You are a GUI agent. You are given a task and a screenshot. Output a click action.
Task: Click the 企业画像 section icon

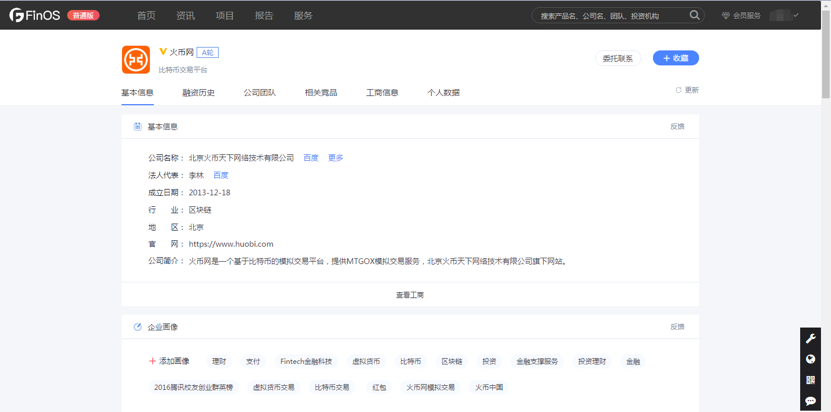(138, 327)
